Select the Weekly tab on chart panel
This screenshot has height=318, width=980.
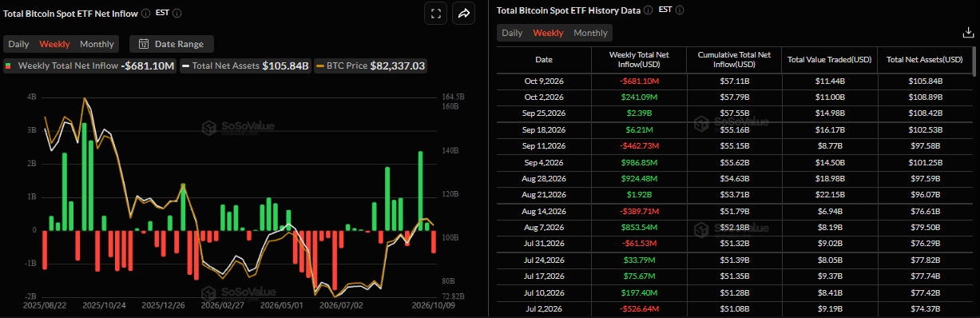[x=54, y=44]
